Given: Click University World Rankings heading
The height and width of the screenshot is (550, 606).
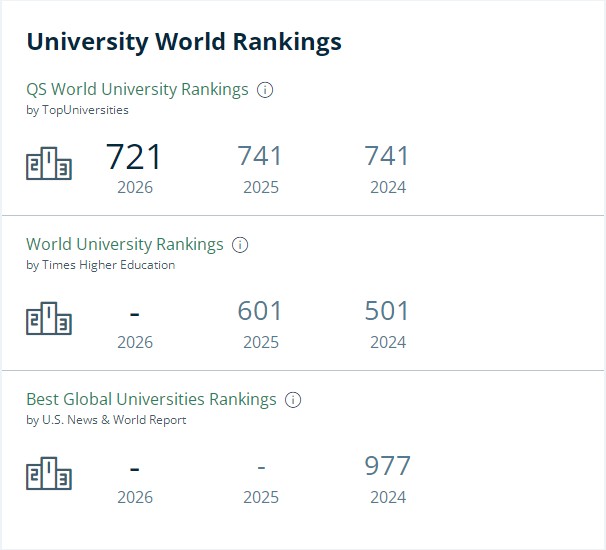Looking at the screenshot, I should (x=184, y=42).
